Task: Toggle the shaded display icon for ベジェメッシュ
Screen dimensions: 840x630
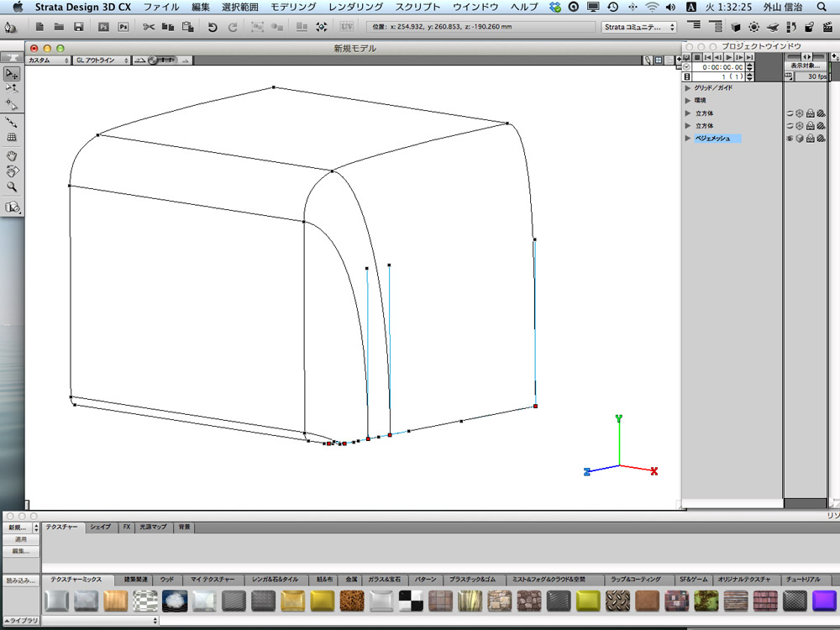Action: [800, 139]
